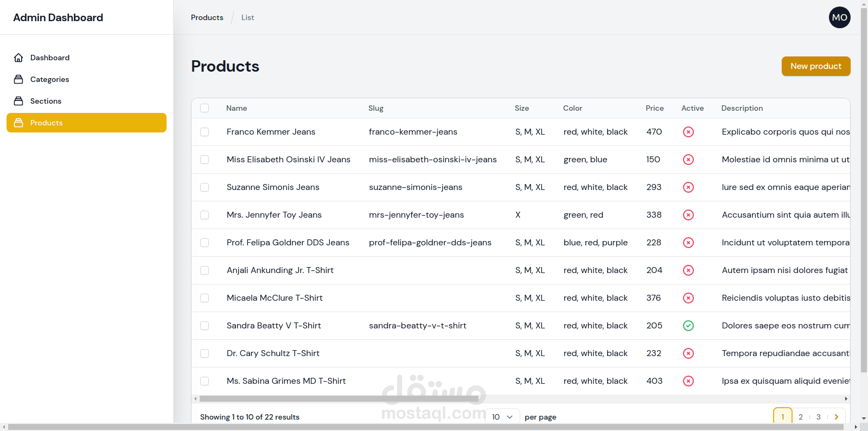Go to the Products breadcrumb link
868x431 pixels.
[x=207, y=17]
